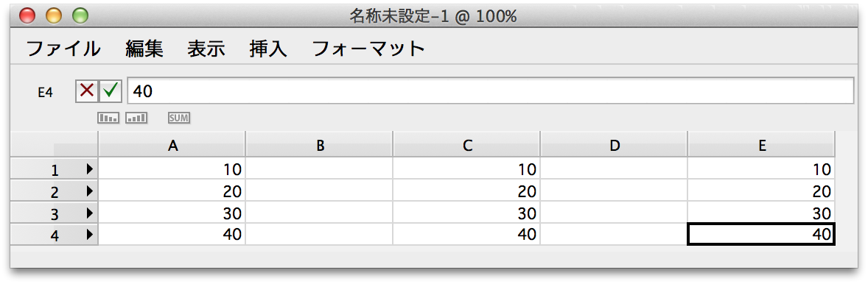Open the ファイル menu
The height and width of the screenshot is (284, 868).
click(63, 49)
